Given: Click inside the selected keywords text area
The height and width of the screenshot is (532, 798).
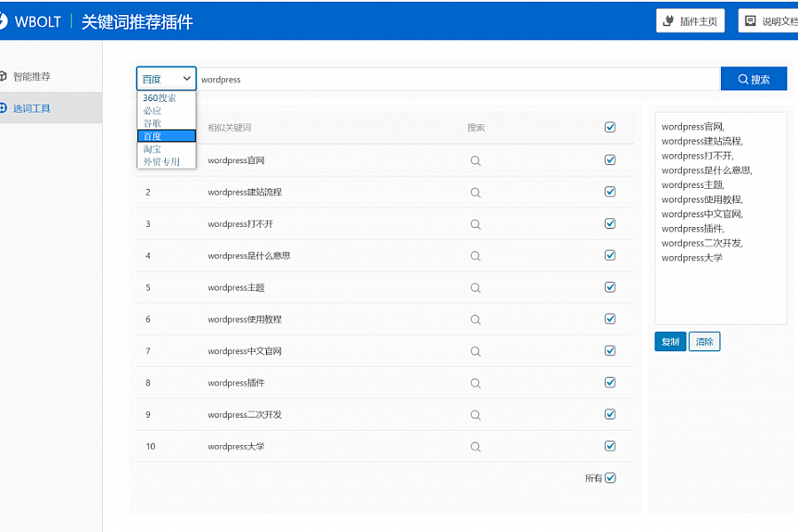Looking at the screenshot, I should pos(721,218).
